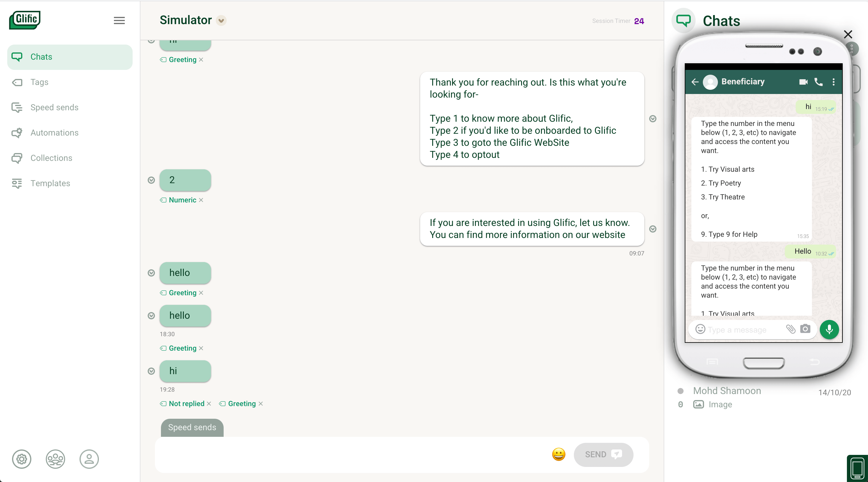
Task: Click the Image icon under Mohd Shamoon
Action: (698, 405)
